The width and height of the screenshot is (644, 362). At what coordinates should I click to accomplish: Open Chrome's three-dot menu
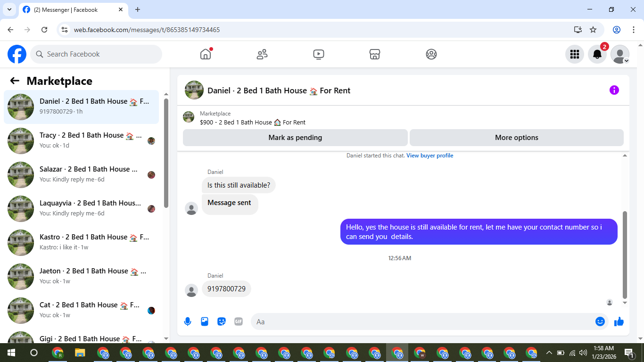tap(634, 30)
